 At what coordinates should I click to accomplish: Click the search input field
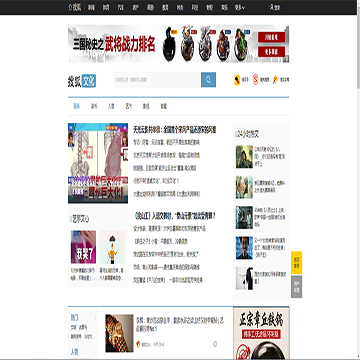pos(157,80)
